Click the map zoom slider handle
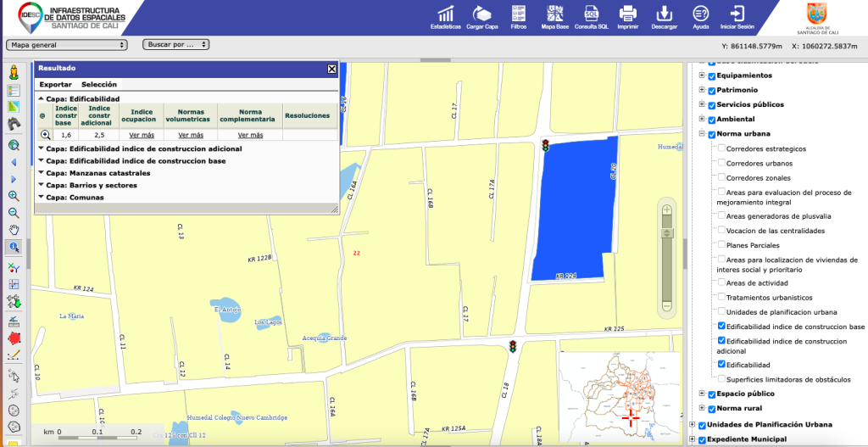868x447 pixels. (667, 233)
